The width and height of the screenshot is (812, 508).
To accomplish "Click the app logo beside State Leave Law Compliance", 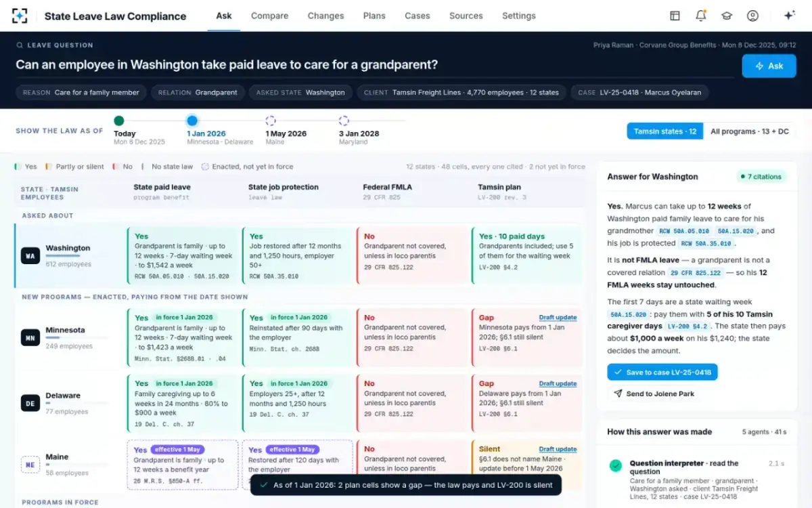I will click(20, 16).
